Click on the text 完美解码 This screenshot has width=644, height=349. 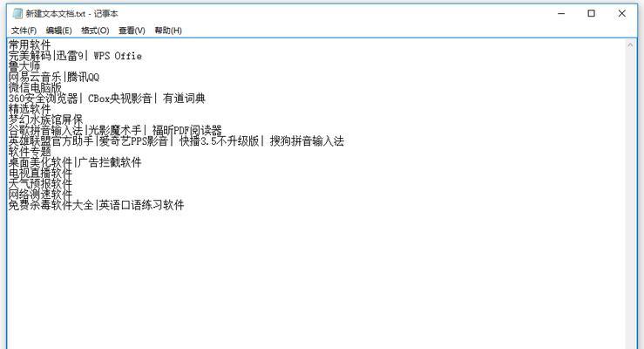30,56
